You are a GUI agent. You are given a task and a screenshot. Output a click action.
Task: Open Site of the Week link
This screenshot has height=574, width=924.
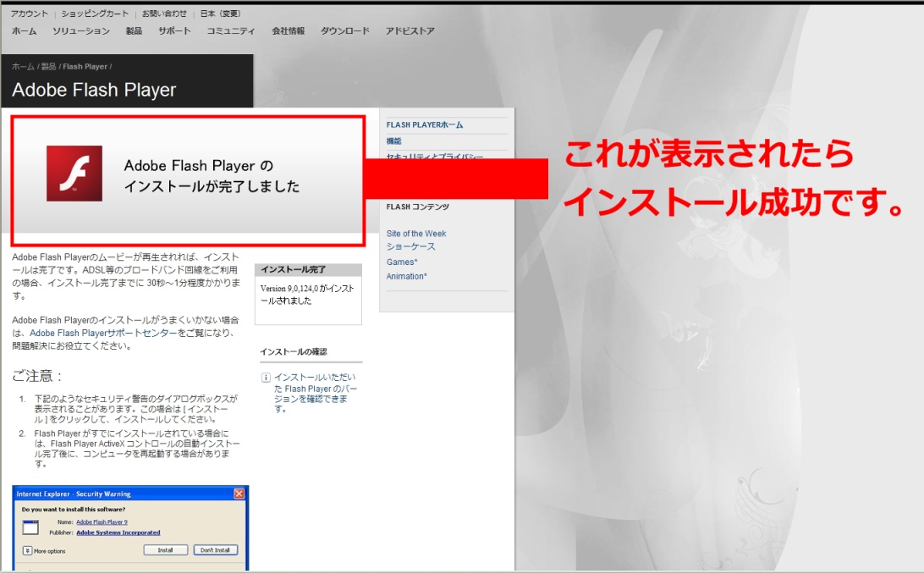click(x=416, y=234)
